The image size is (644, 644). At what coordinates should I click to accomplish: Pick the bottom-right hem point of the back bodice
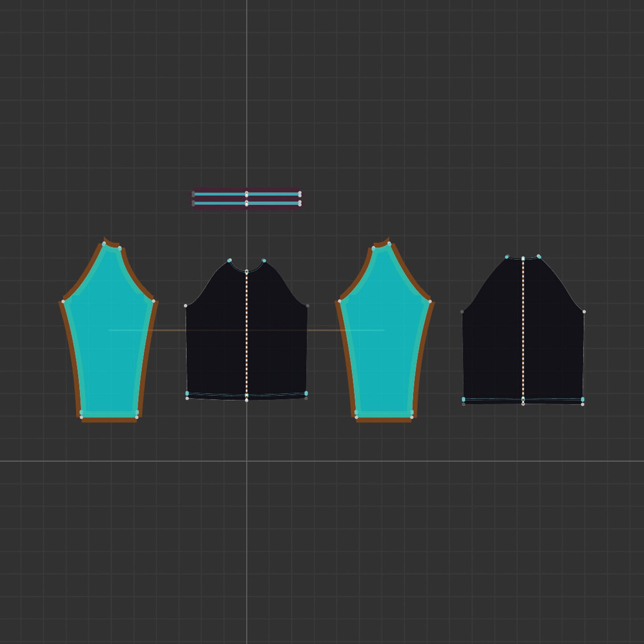pyautogui.click(x=583, y=404)
